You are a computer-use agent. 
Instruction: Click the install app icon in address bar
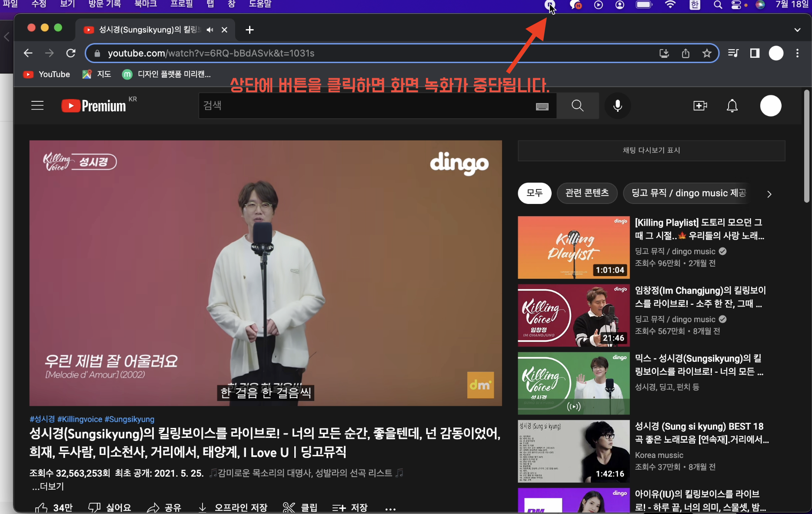pos(664,53)
